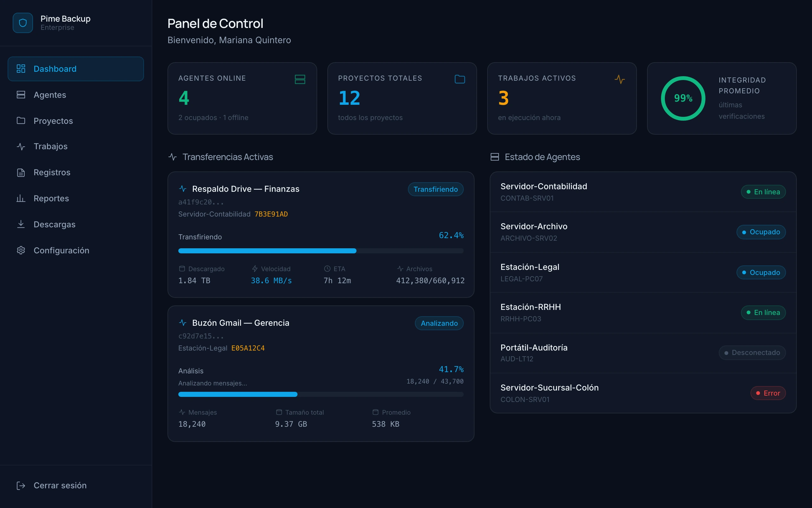Open Configuración settings
The image size is (812, 508).
pos(76,250)
